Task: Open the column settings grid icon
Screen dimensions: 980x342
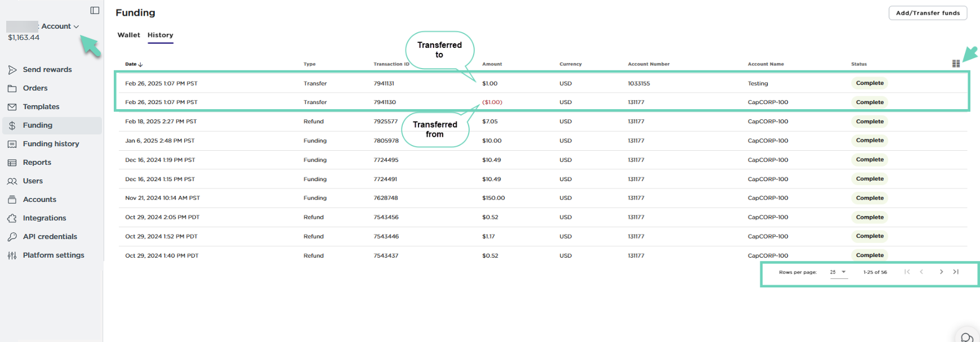Action: [x=956, y=64]
